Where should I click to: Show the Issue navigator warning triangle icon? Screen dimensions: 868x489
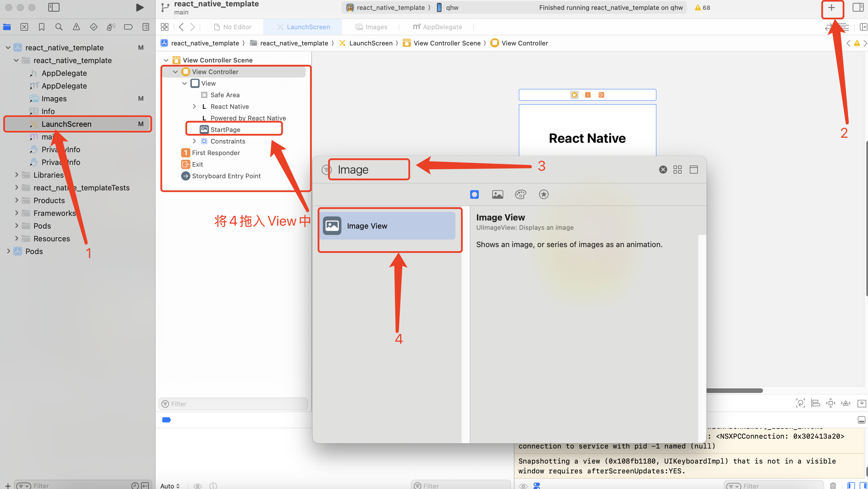[x=76, y=27]
